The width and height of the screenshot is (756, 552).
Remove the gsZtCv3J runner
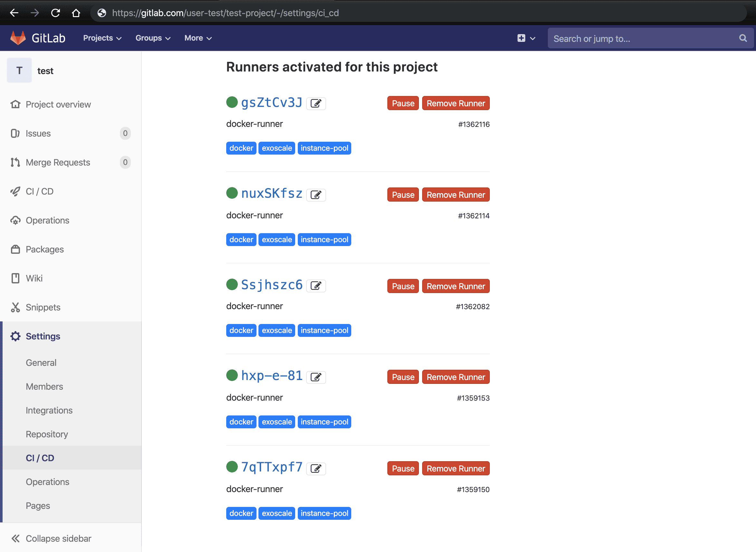click(x=456, y=103)
